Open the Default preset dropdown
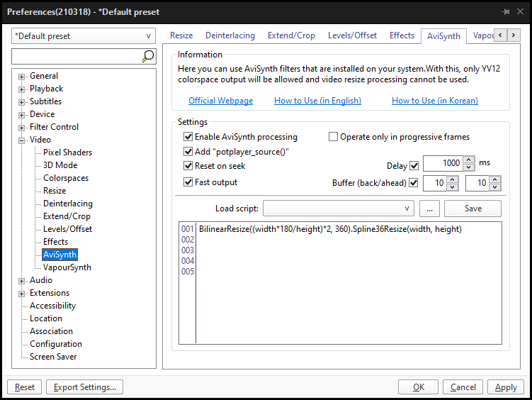Image resolution: width=532 pixels, height=400 pixels. click(x=84, y=36)
